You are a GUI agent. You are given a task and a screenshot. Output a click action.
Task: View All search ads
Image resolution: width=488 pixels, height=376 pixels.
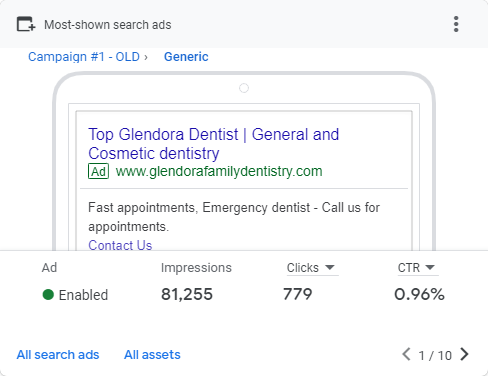[x=58, y=355]
